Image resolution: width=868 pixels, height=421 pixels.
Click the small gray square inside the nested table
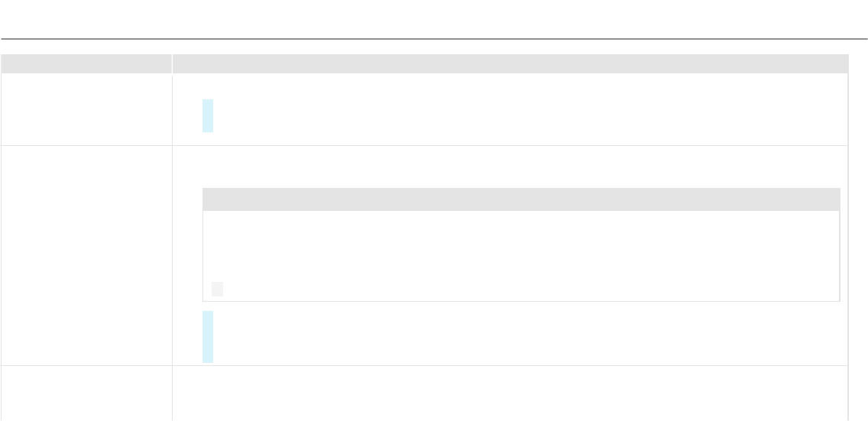(x=218, y=289)
